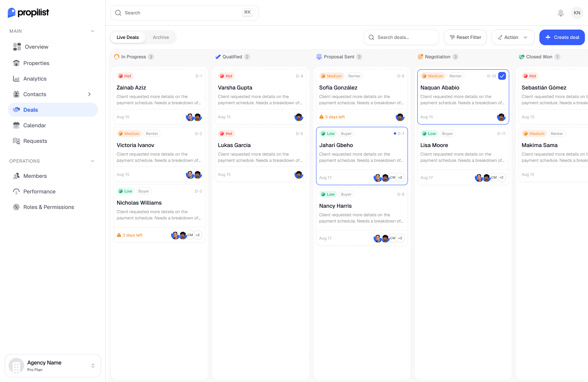Open the Action dropdown
Image resolution: width=588 pixels, height=382 pixels.
(513, 37)
